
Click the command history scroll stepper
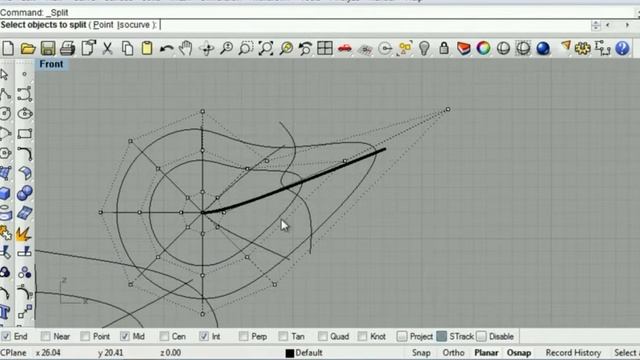596,25
